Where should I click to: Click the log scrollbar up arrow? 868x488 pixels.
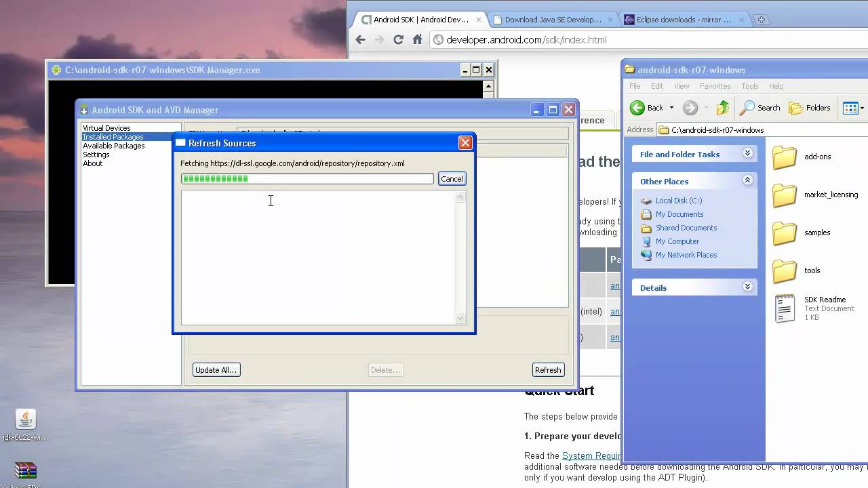pyautogui.click(x=460, y=197)
